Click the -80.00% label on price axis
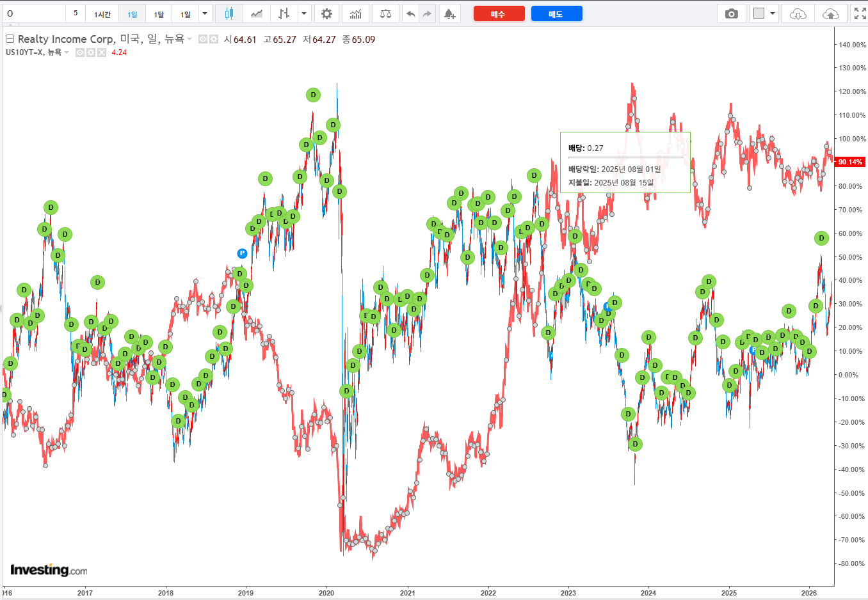This screenshot has width=868, height=600. [852, 564]
